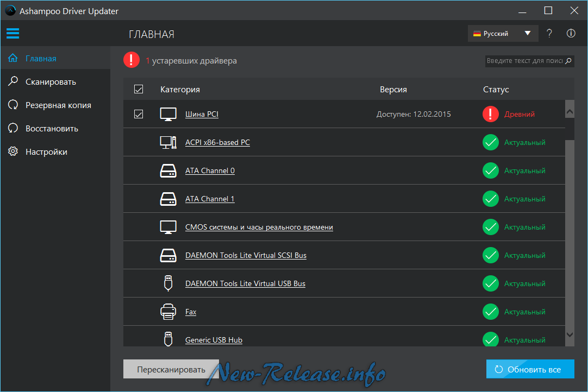Click the red Древний status icon
The image size is (588, 392).
click(x=491, y=115)
